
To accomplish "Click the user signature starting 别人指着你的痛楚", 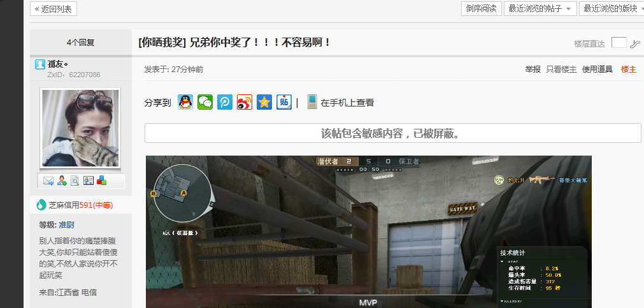I will (78, 258).
